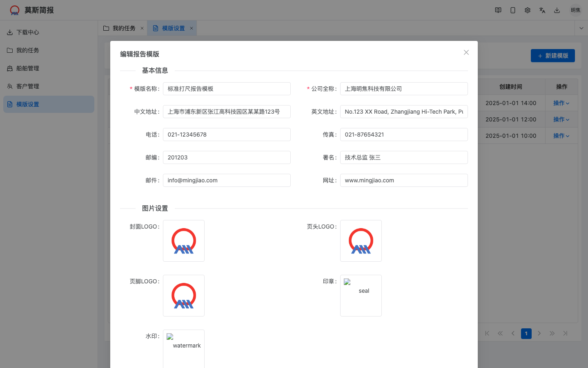Viewport: 588px width, 368px height.
Task: Close the 编辑报告模版 dialog
Action: pyautogui.click(x=466, y=52)
